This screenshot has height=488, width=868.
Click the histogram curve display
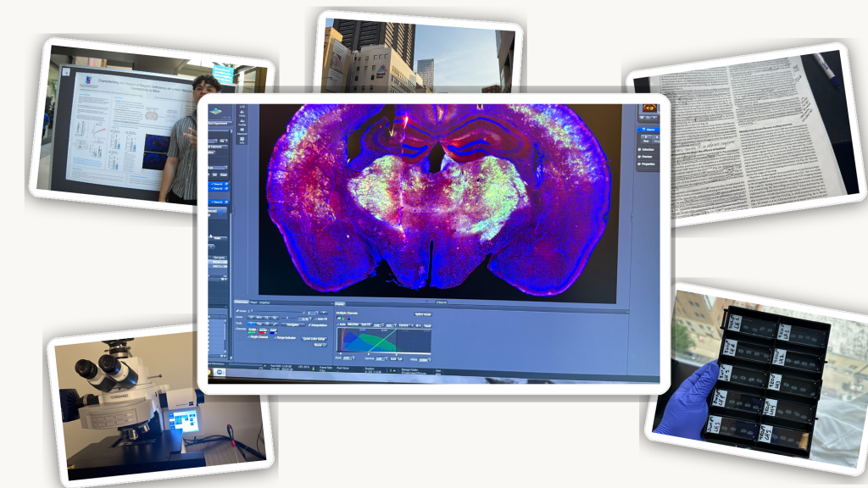pos(383,341)
